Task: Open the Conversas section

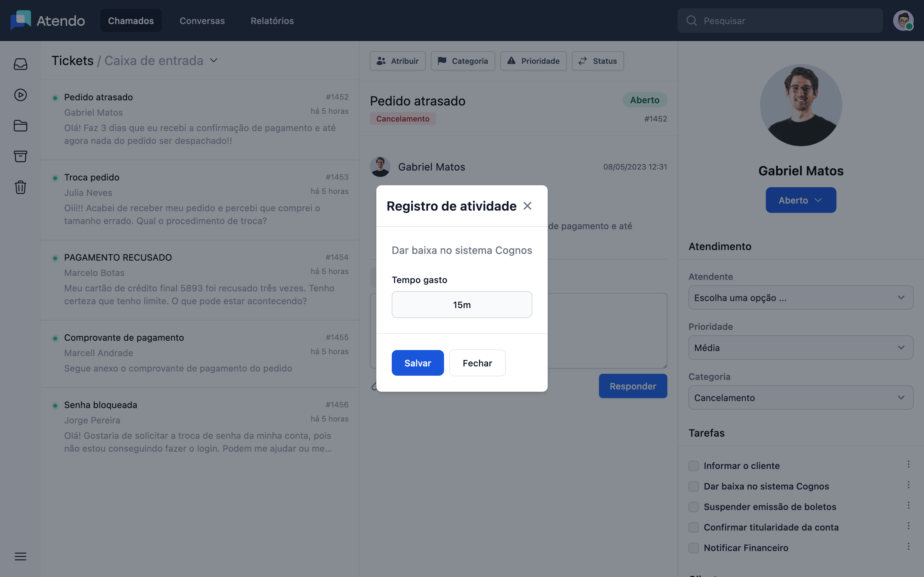Action: [201, 21]
